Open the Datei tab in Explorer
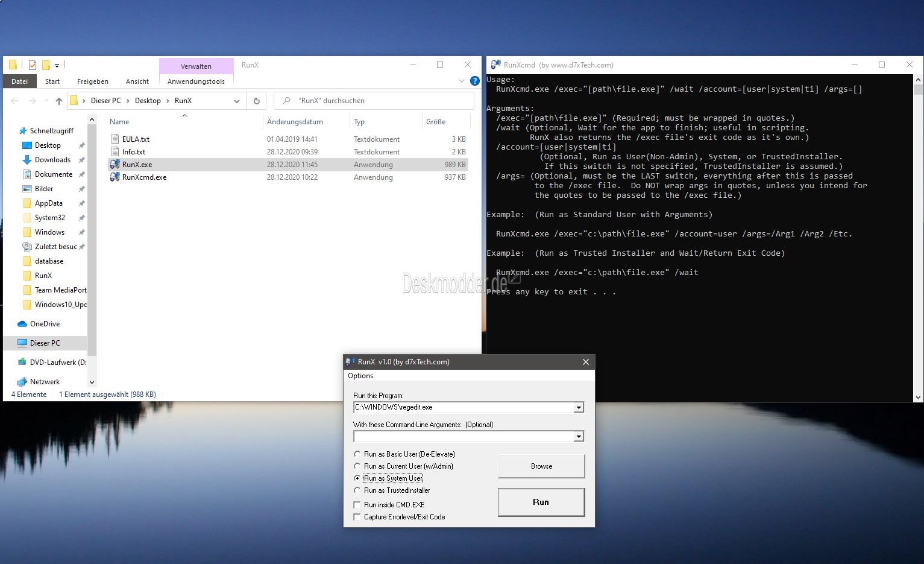The image size is (924, 564). [19, 81]
